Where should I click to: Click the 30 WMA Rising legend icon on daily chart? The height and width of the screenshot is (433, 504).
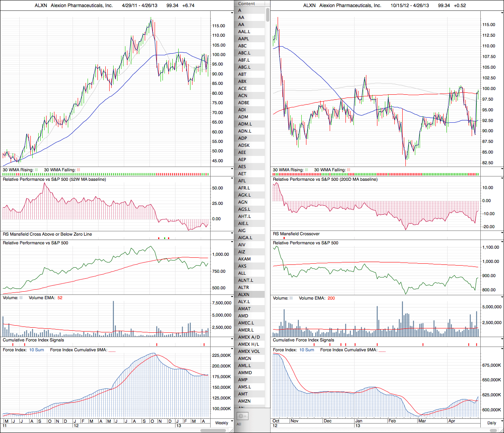(306, 170)
